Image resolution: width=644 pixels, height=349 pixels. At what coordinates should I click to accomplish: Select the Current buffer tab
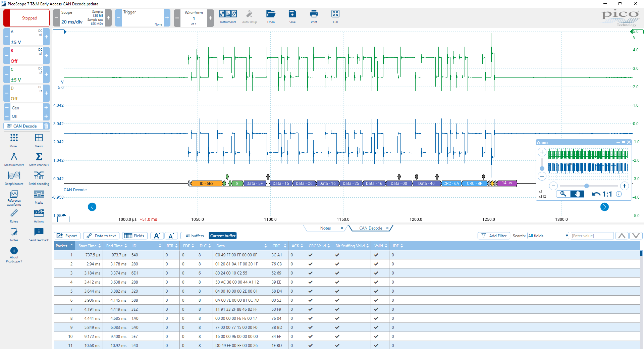point(222,236)
